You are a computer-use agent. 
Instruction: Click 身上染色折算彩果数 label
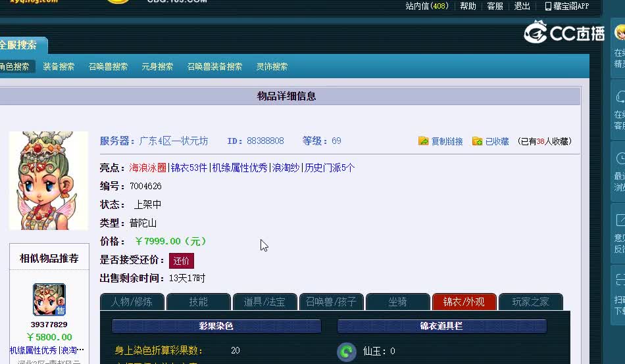click(x=159, y=350)
